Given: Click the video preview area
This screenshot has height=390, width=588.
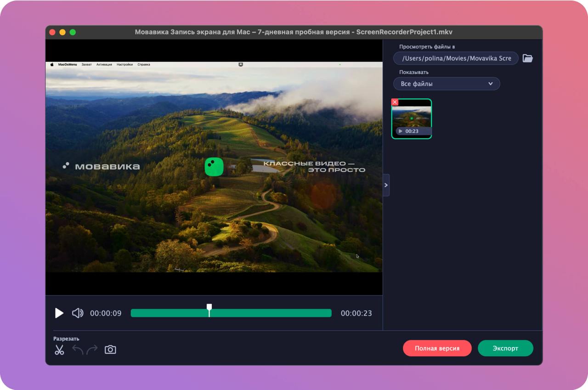Looking at the screenshot, I should click(x=214, y=167).
